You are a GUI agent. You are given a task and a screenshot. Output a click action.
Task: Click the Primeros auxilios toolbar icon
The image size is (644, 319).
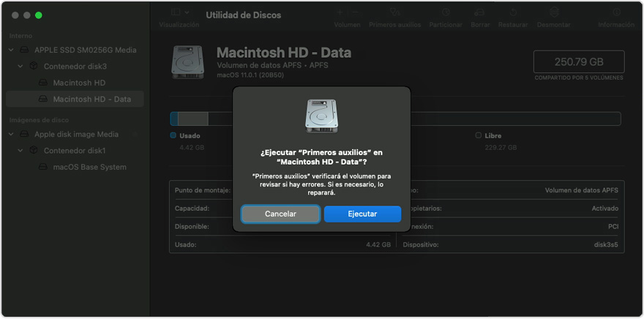pyautogui.click(x=395, y=12)
